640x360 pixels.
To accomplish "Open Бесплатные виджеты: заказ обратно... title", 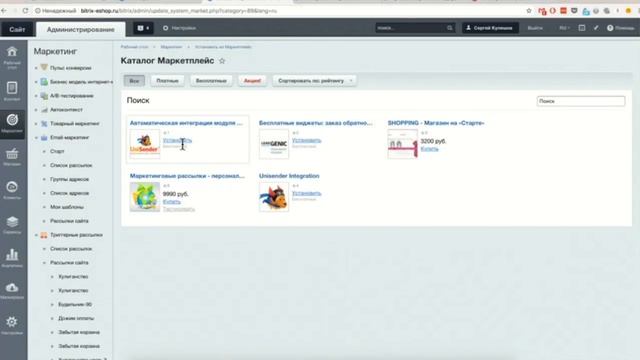I will coord(316,123).
